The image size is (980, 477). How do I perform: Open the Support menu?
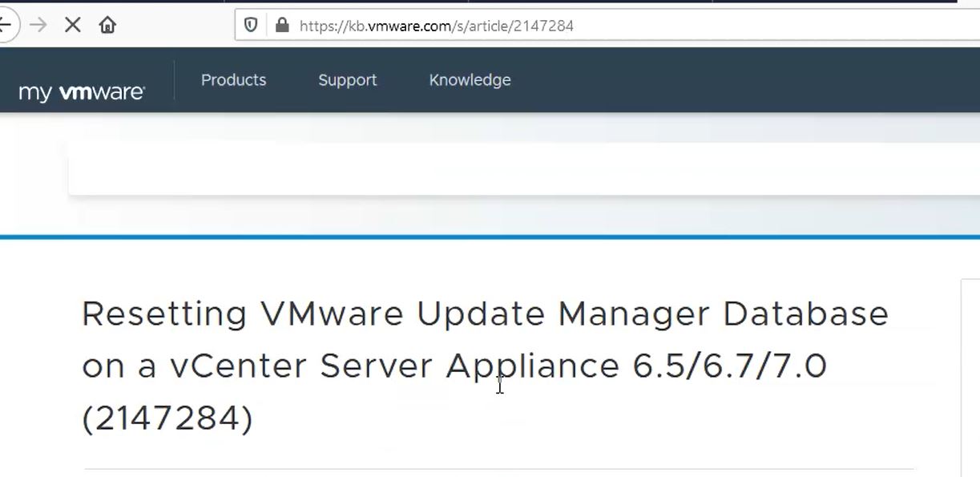(347, 80)
